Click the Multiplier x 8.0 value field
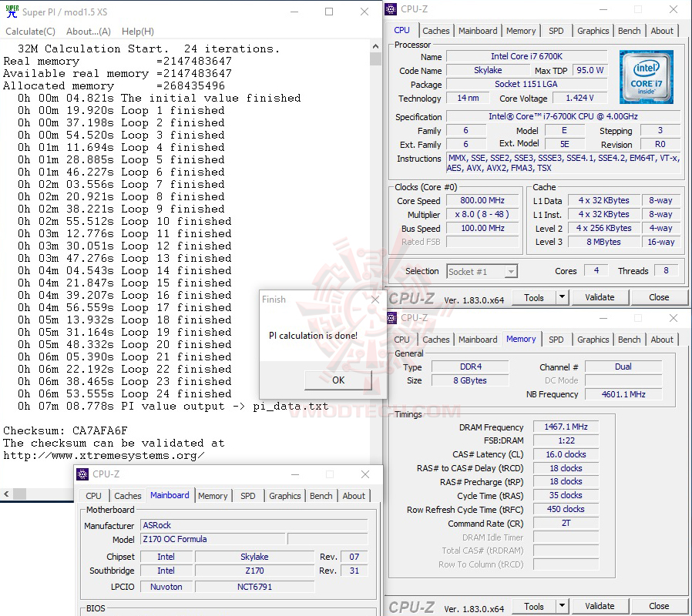This screenshot has height=616, width=692. click(x=482, y=214)
